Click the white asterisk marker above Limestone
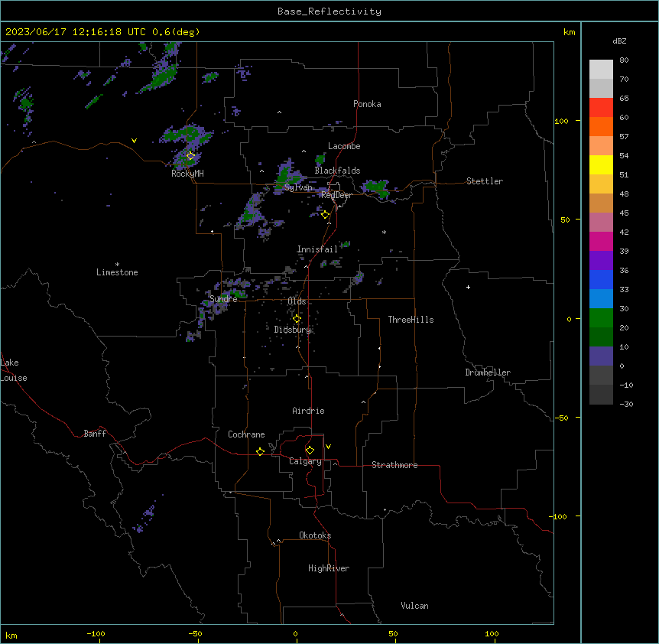The height and width of the screenshot is (644, 659). point(117,265)
